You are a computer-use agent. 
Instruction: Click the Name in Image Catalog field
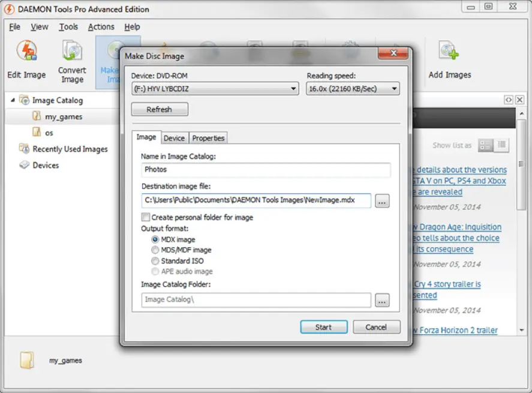(266, 170)
